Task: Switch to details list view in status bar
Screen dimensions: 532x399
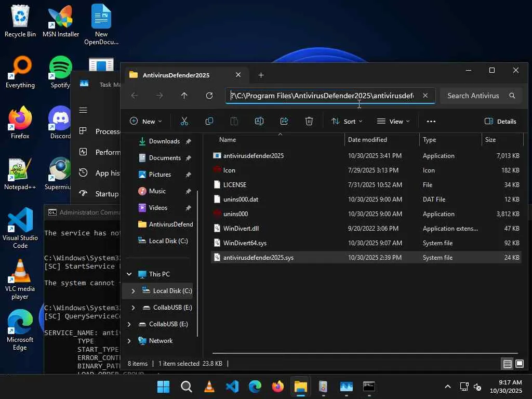Action: point(507,364)
